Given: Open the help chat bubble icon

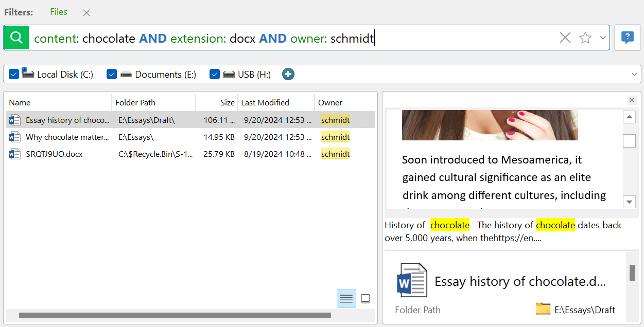Looking at the screenshot, I should (x=627, y=38).
